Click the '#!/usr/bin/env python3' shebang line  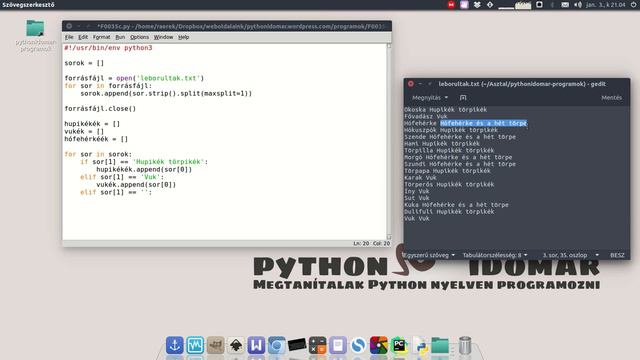108,48
